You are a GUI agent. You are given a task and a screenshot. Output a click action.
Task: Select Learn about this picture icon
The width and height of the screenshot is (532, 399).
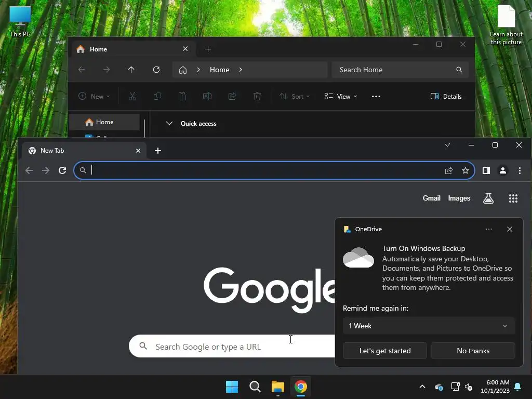tap(506, 25)
